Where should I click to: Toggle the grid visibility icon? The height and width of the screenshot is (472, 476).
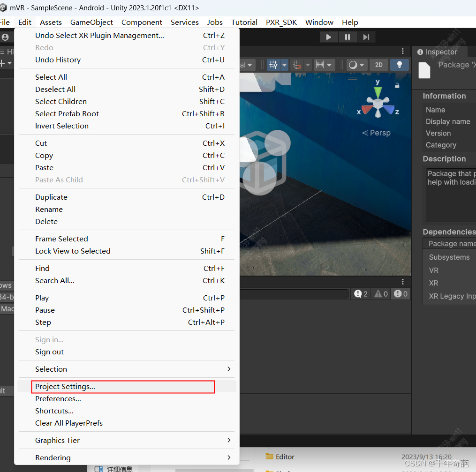[273, 65]
